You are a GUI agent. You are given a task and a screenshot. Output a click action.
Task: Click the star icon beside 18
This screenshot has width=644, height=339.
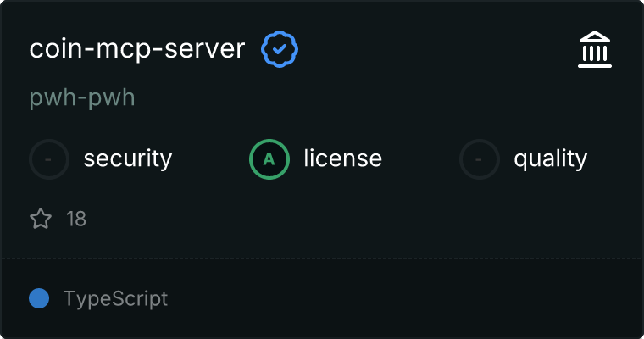41,220
